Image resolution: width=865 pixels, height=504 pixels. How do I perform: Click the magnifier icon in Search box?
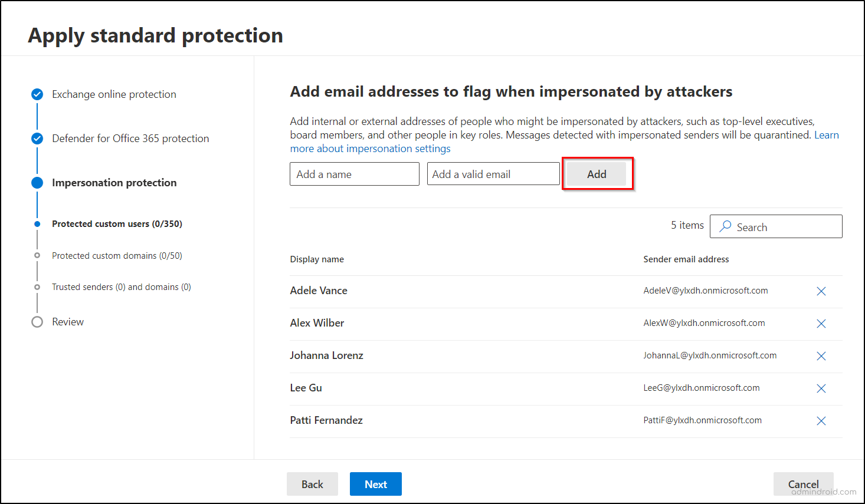click(x=726, y=226)
